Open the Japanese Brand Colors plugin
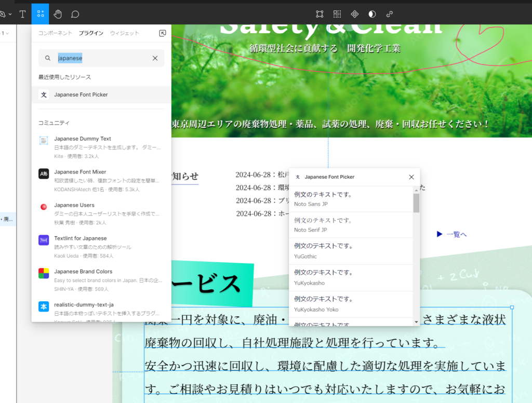 [101, 280]
